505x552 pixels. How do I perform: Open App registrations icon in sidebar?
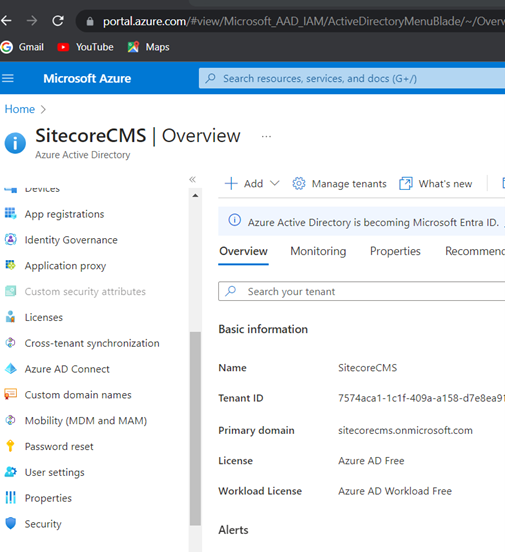coord(11,213)
